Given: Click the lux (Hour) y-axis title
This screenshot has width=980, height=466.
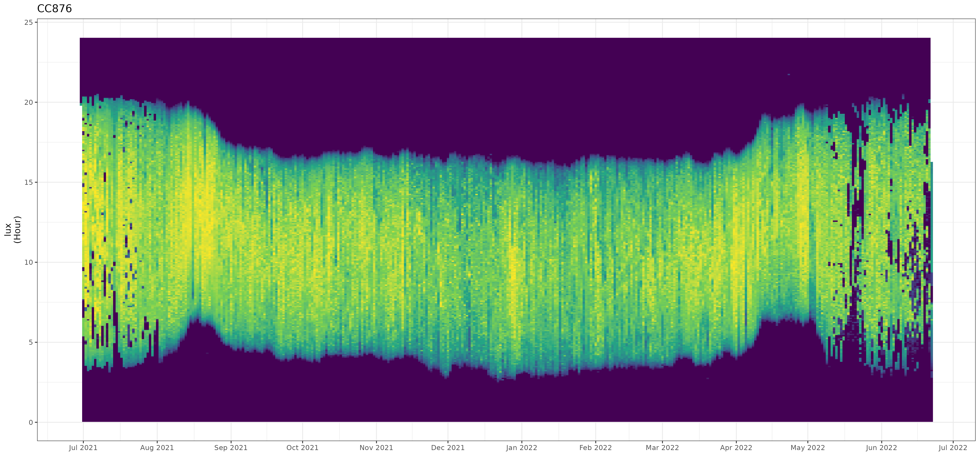Looking at the screenshot, I should (13, 230).
